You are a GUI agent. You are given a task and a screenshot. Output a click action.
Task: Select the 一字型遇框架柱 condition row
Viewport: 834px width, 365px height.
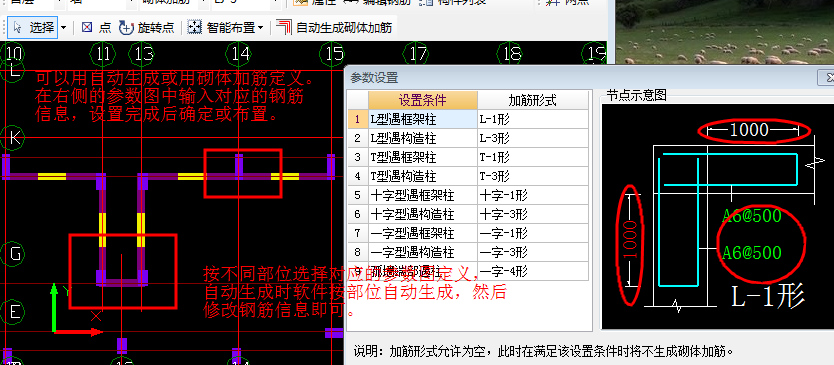(x=423, y=233)
